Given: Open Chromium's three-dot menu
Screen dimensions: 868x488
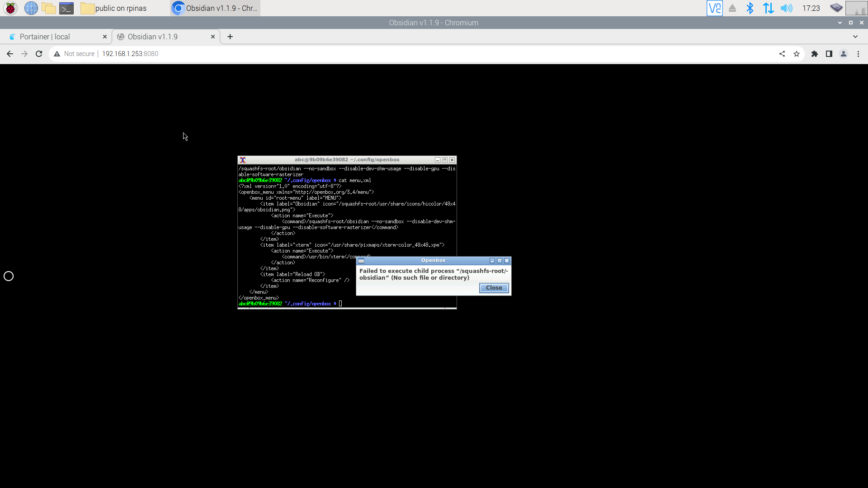Looking at the screenshot, I should click(x=858, y=54).
